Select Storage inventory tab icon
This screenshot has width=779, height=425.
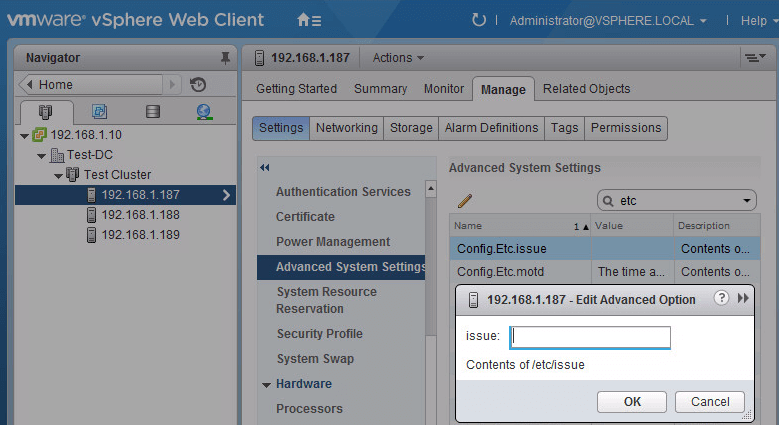(x=152, y=112)
